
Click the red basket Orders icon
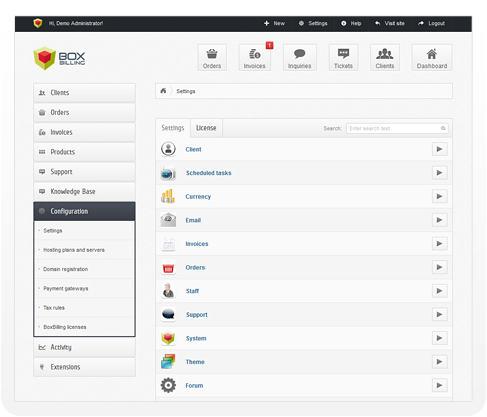[x=168, y=267]
